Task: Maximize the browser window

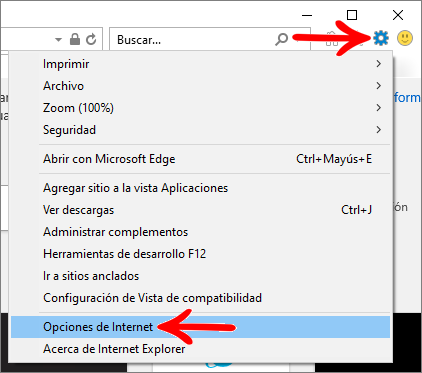Action: [352, 15]
